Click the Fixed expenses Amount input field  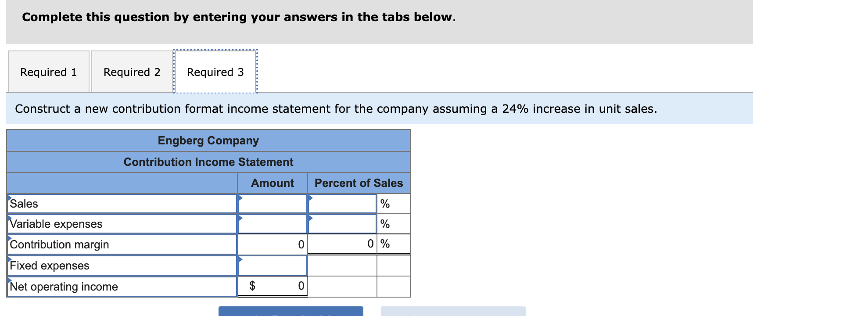point(272,266)
